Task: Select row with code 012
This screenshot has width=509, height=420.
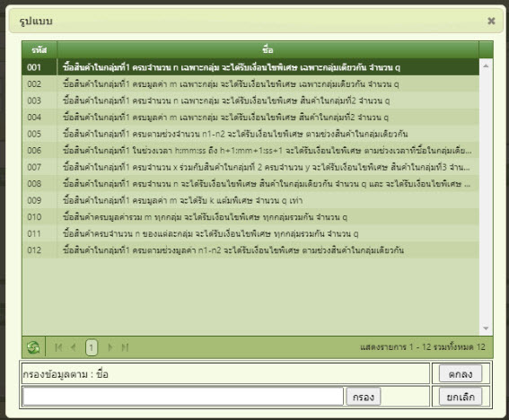Action: 250,250
